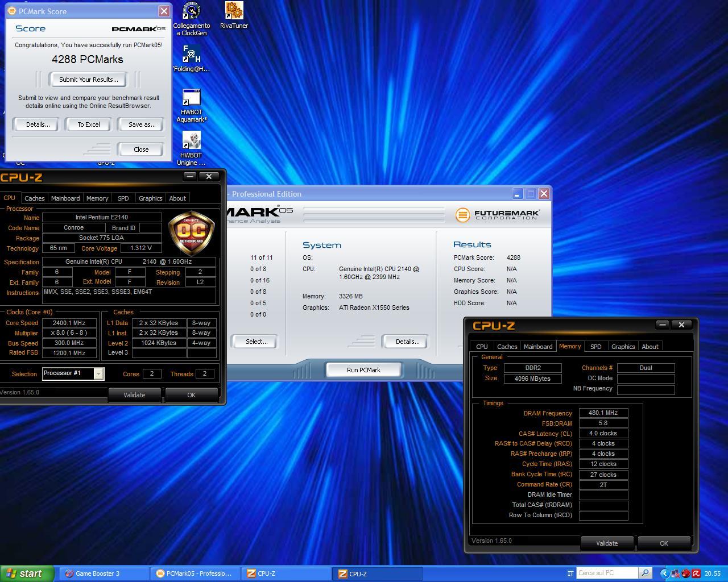
Task: Click the FSB:DRAM value 5:8
Action: pos(603,423)
